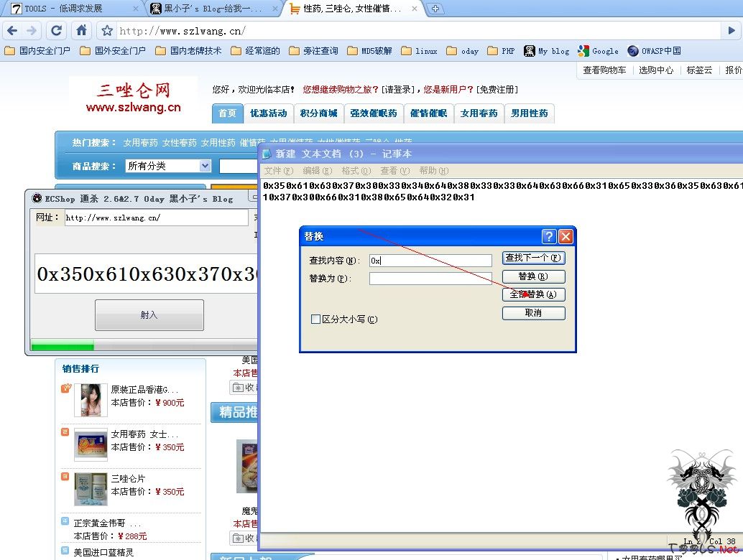This screenshot has height=560, width=743.
Task: Open 0day bookmark folder
Action: (463, 51)
